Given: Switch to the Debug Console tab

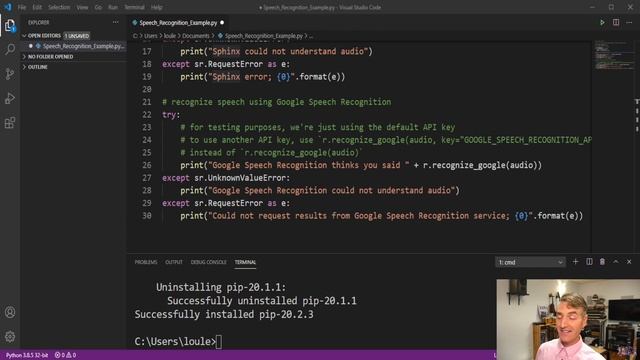Looking at the screenshot, I should click(209, 262).
